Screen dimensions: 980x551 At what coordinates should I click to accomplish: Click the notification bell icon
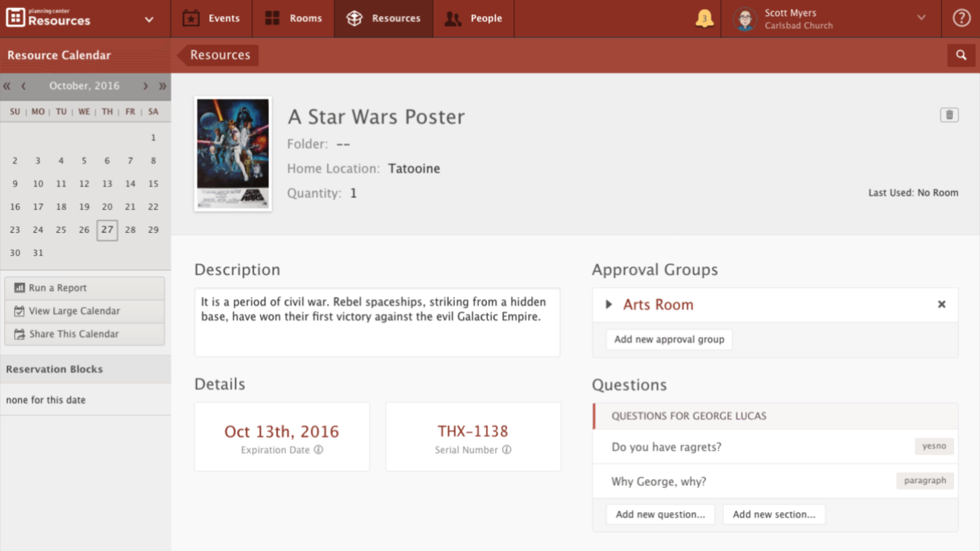pos(704,19)
